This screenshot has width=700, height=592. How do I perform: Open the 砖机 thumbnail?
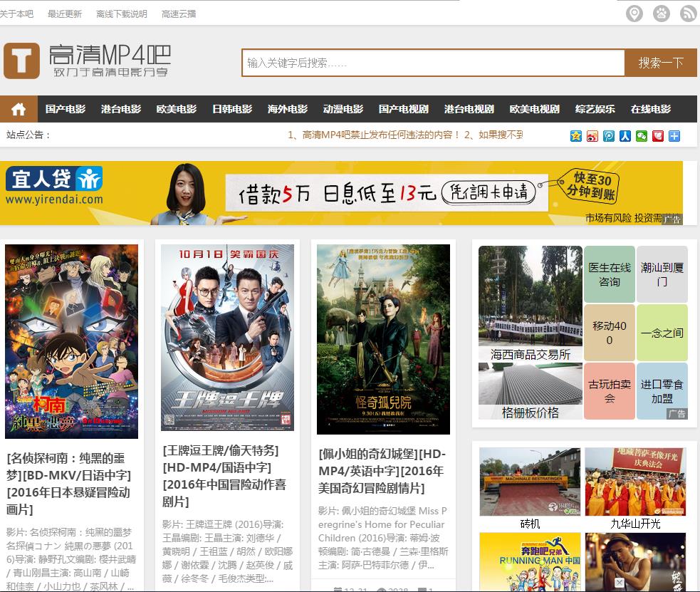coord(530,482)
